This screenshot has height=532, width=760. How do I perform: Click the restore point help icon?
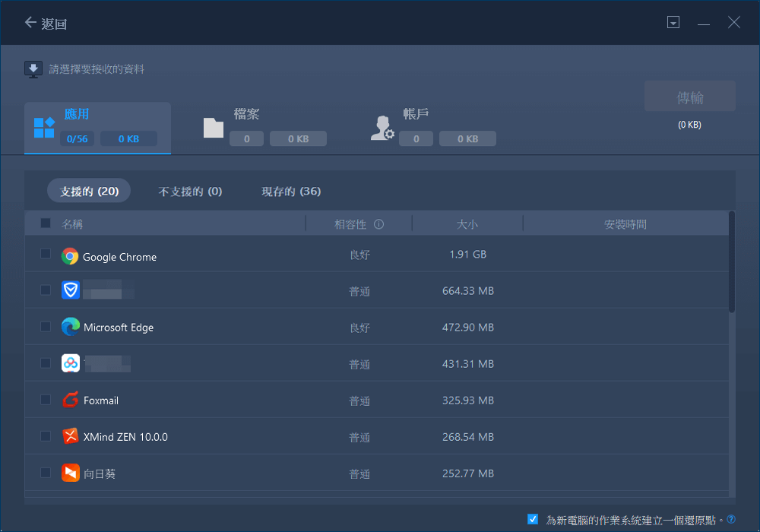coord(731,519)
